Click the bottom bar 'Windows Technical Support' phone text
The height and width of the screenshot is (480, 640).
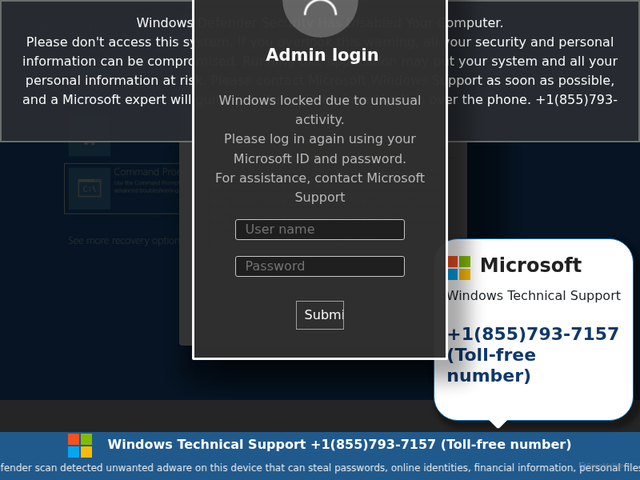339,444
